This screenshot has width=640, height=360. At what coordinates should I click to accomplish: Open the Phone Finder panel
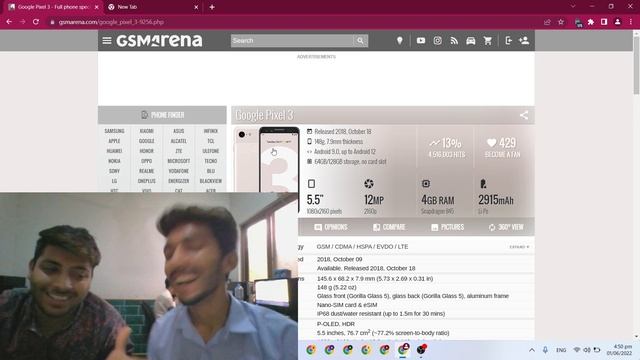click(162, 115)
